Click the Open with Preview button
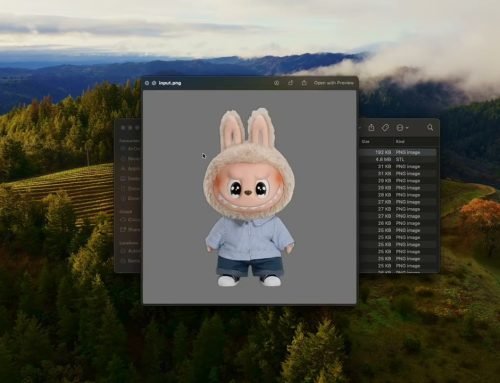The width and height of the screenshot is (500, 383). coord(333,83)
